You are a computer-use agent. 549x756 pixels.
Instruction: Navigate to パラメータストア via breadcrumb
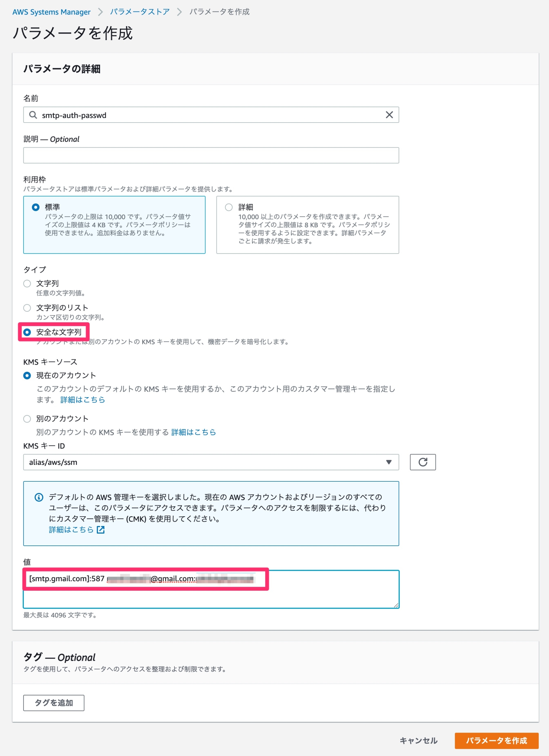[x=139, y=12]
